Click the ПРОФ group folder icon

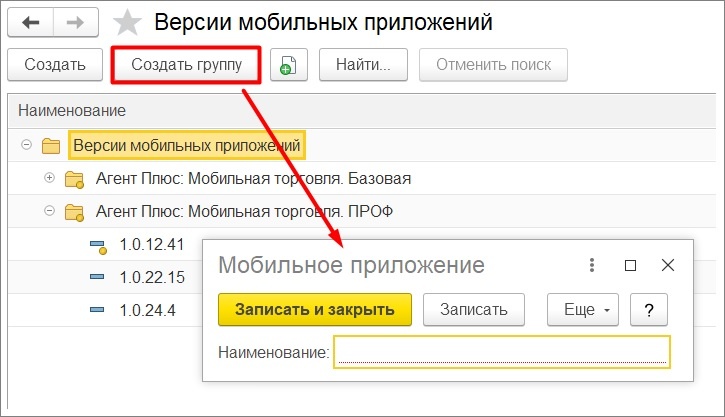point(74,212)
